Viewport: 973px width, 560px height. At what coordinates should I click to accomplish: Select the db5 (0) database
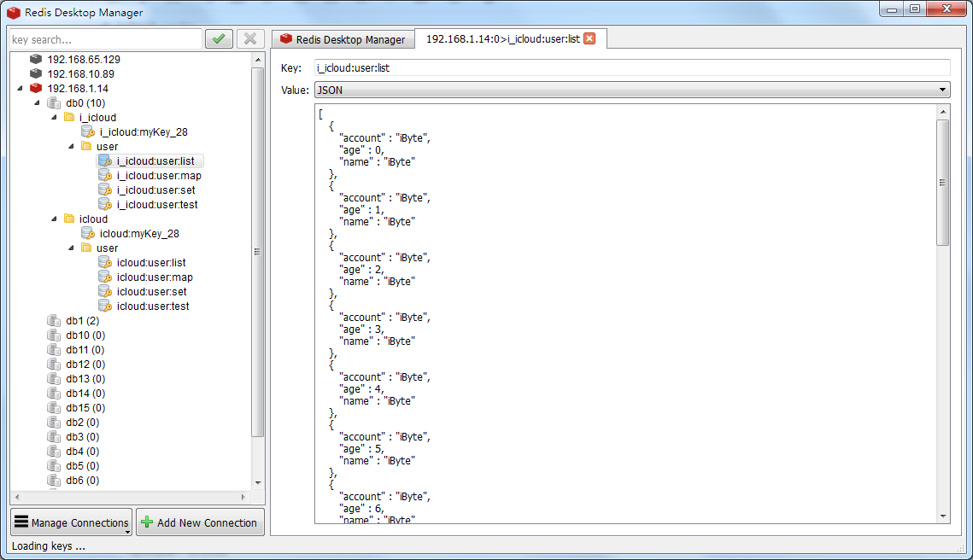82,466
